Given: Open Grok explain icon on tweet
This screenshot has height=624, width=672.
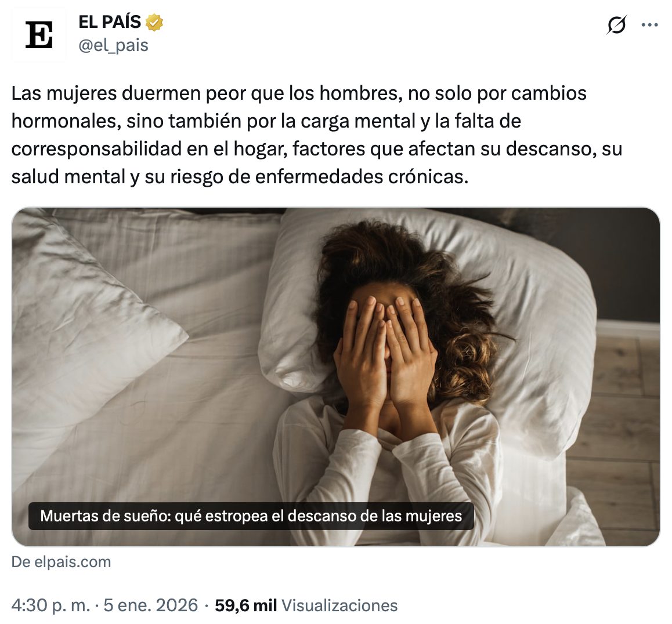Looking at the screenshot, I should coord(616,25).
